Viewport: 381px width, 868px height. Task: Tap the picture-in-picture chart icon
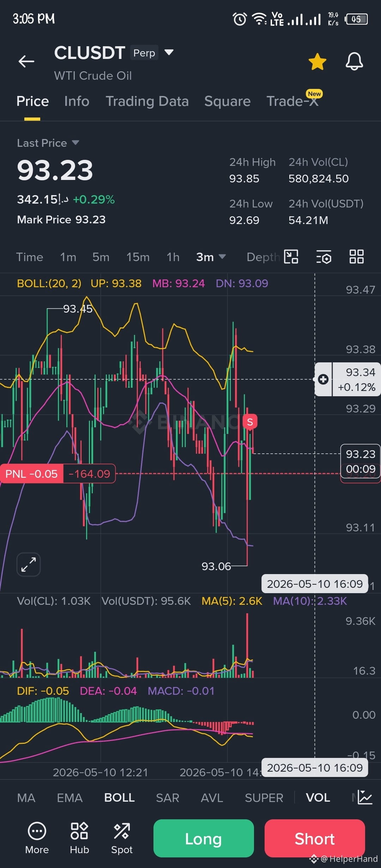click(291, 257)
